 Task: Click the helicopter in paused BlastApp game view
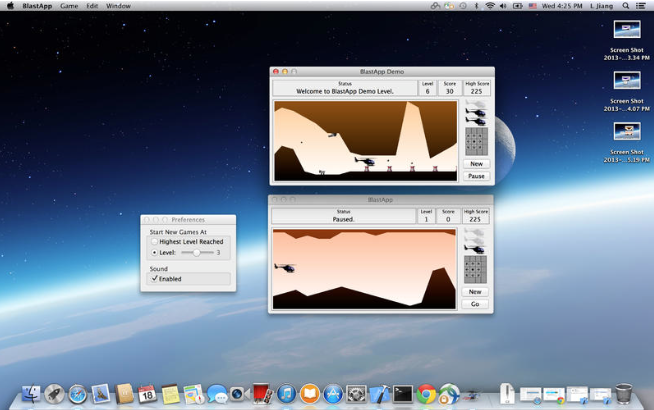coord(285,267)
